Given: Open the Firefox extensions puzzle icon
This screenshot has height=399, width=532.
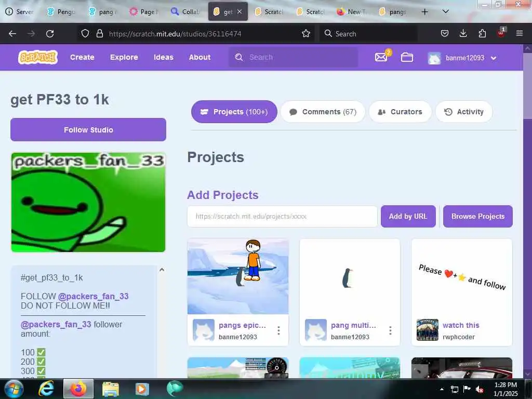Looking at the screenshot, I should pos(482,33).
